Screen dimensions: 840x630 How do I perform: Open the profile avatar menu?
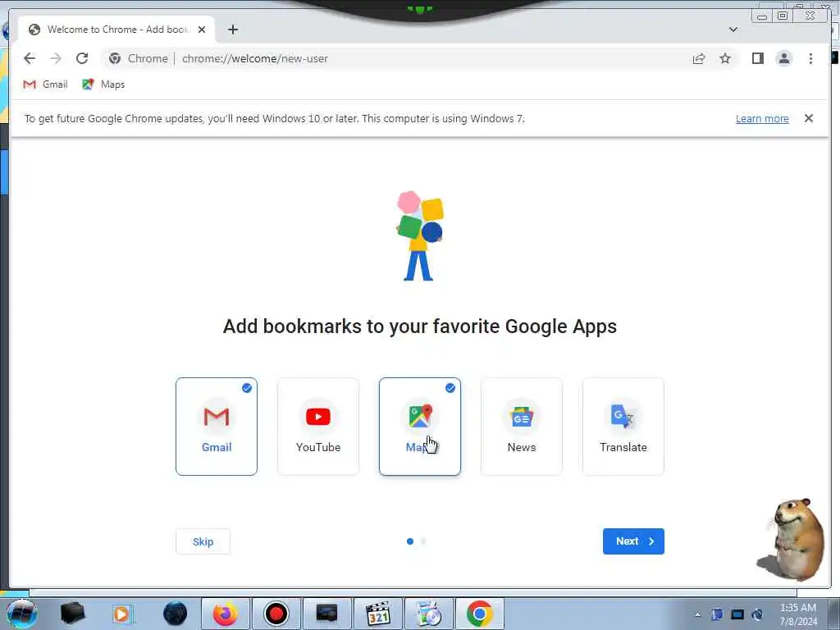point(783,58)
